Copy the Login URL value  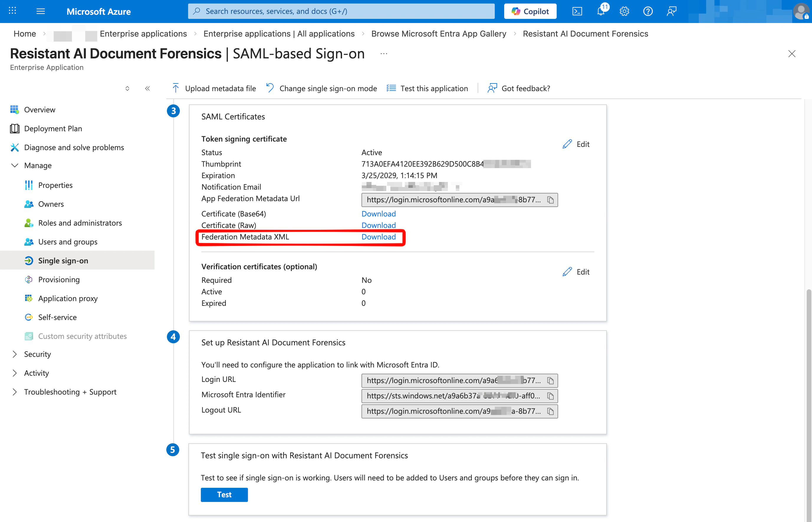(550, 381)
